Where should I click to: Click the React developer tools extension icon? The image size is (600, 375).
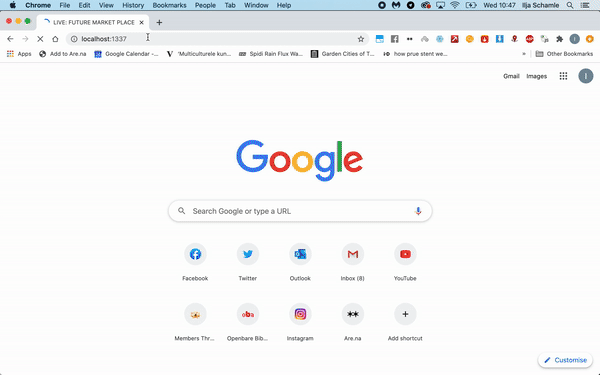pos(440,39)
